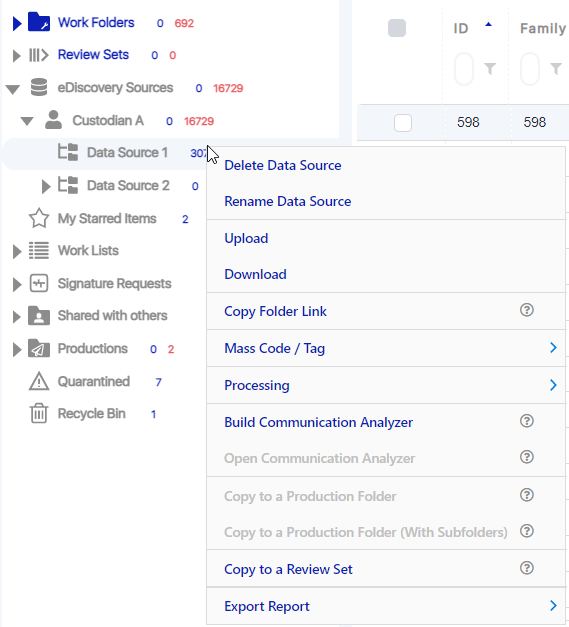569x627 pixels.
Task: Click the Work Folders folder icon
Action: coord(39,22)
